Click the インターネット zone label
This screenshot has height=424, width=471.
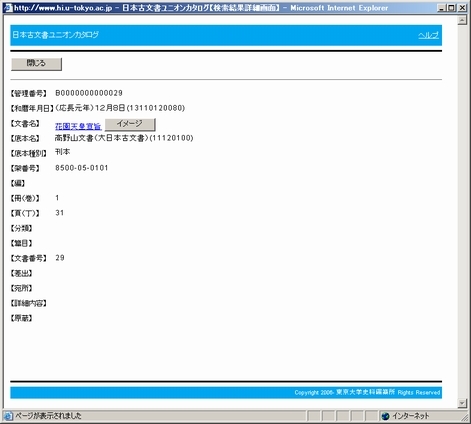pos(411,416)
